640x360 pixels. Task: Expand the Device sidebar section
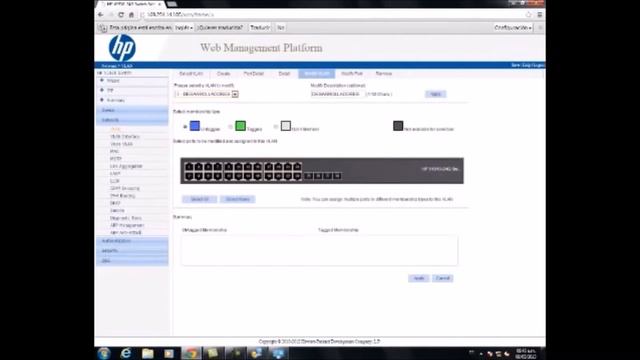coord(132,110)
